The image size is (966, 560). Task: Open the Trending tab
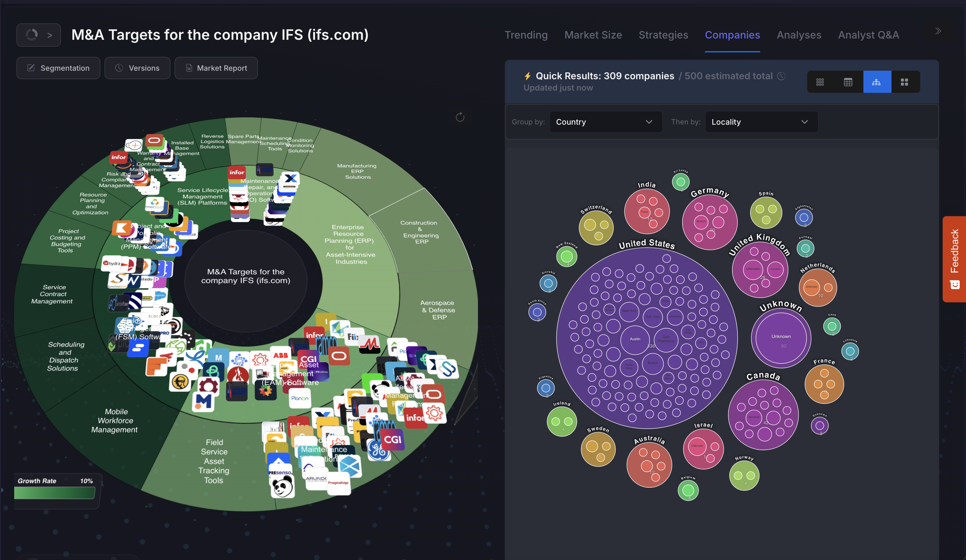pyautogui.click(x=526, y=35)
